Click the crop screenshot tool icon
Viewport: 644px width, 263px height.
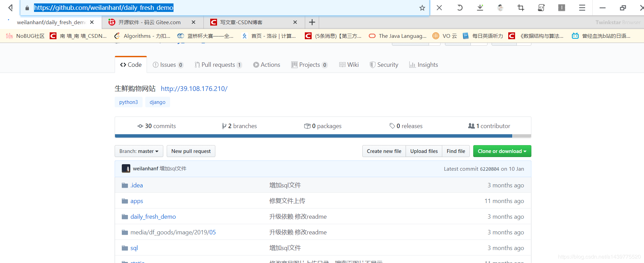point(521,7)
